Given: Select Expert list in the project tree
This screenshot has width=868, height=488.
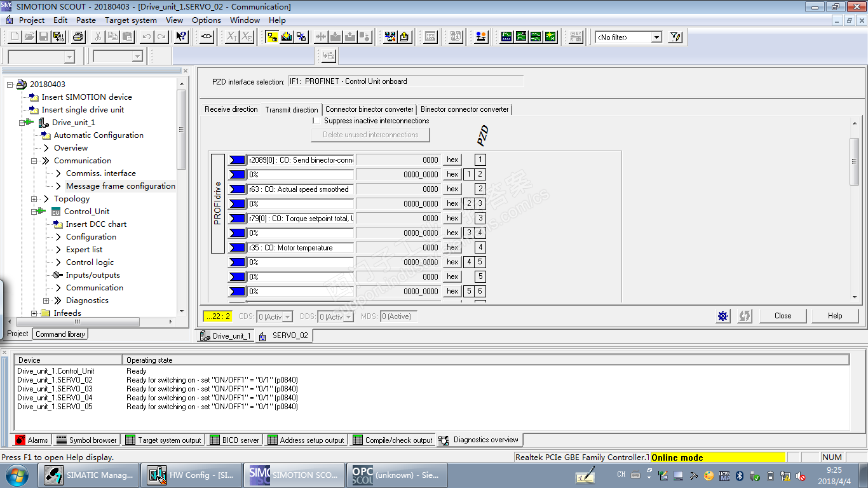Looking at the screenshot, I should (x=84, y=250).
